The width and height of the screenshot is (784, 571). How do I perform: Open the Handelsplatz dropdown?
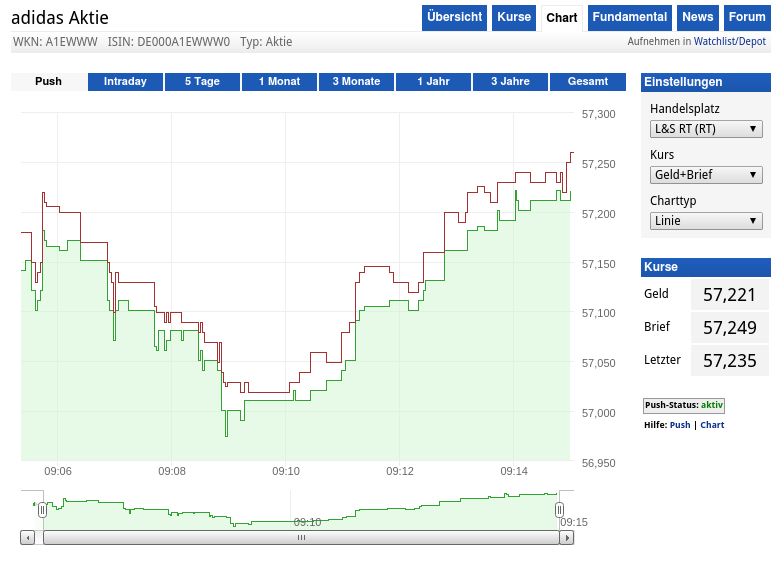[x=706, y=129]
